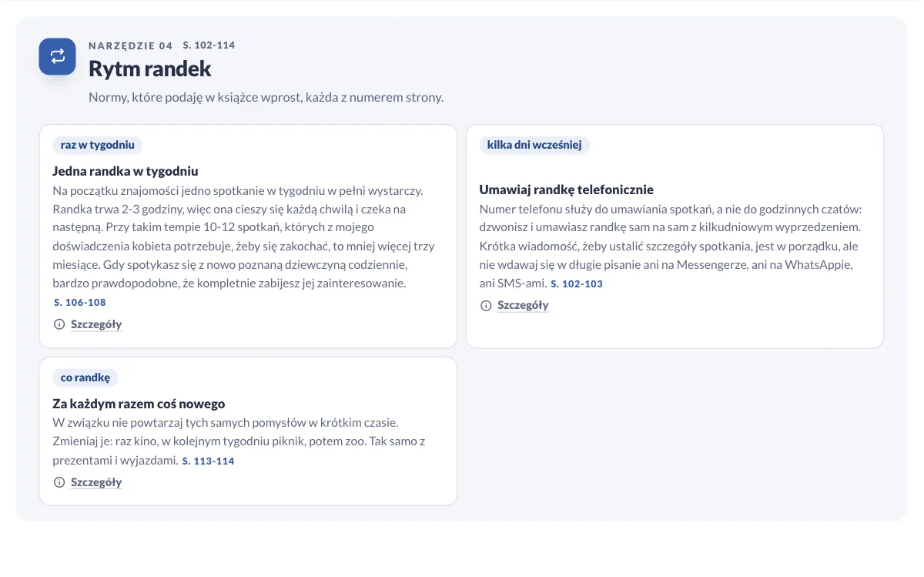The width and height of the screenshot is (924, 577).
Task: Click the header page range S. 102-114
Action: tap(209, 45)
